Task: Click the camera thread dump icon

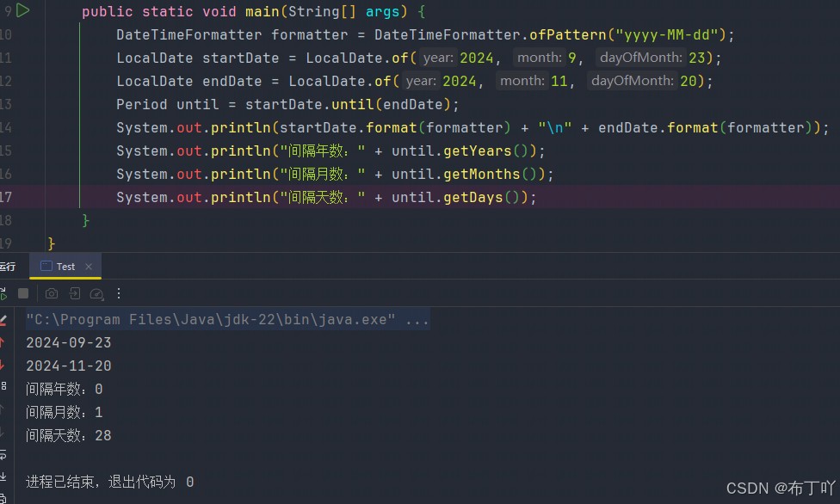Action: (52, 293)
